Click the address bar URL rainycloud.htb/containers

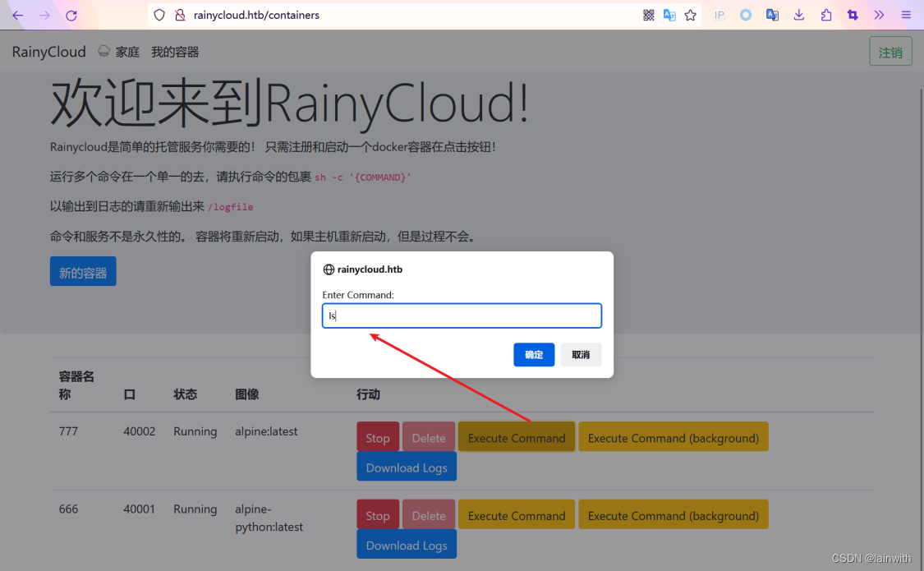click(x=256, y=16)
